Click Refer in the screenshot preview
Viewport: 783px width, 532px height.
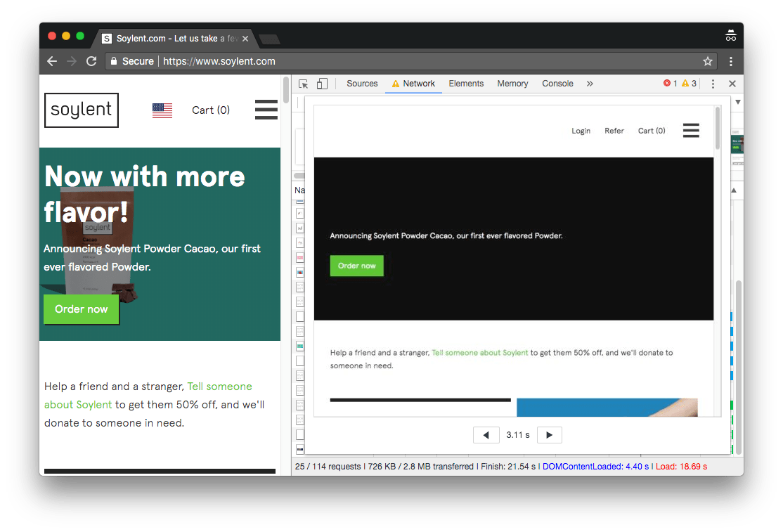click(614, 131)
